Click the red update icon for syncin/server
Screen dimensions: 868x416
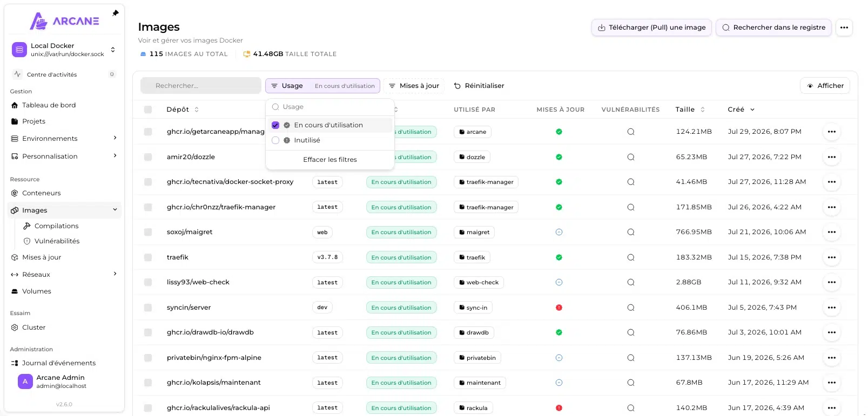click(x=559, y=308)
